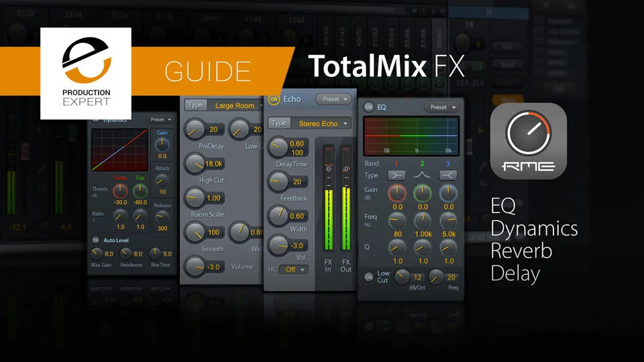Click the Auto Level Max. Gain knob

coord(96,253)
